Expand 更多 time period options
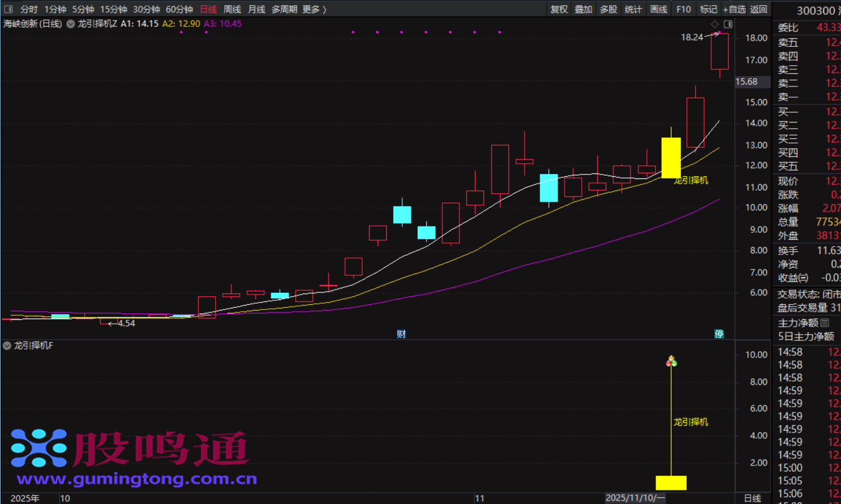 tap(314, 9)
